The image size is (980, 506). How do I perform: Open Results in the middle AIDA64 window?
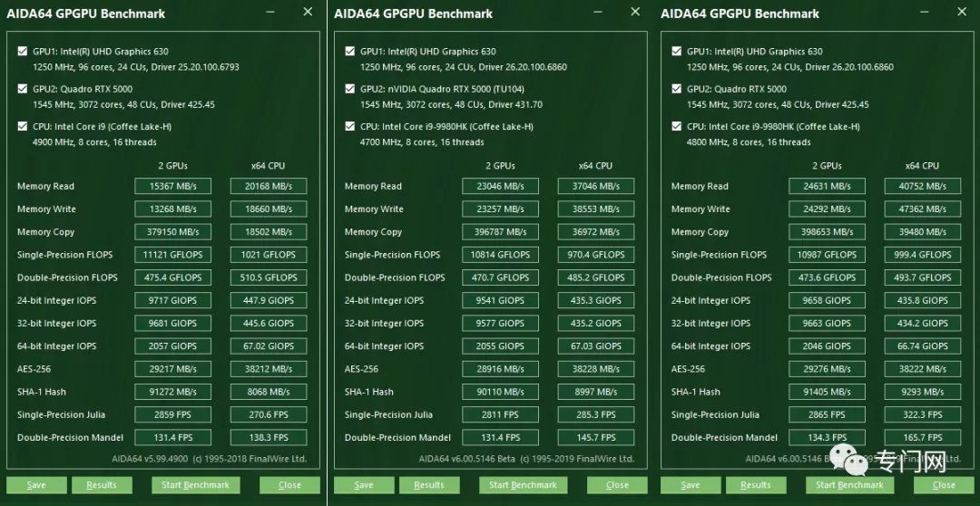pos(429,485)
